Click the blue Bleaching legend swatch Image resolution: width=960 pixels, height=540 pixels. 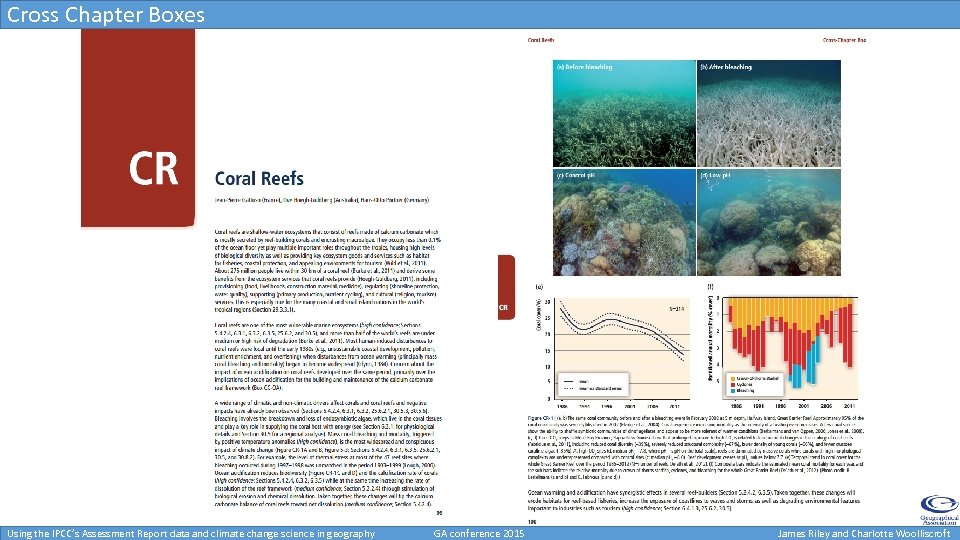pyautogui.click(x=733, y=390)
